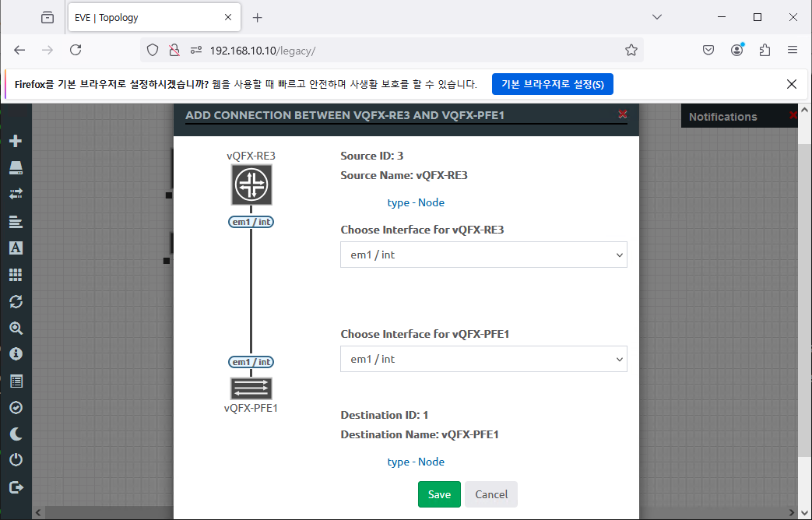Click the tracking protection shield icon
This screenshot has height=520, width=812.
[x=153, y=51]
